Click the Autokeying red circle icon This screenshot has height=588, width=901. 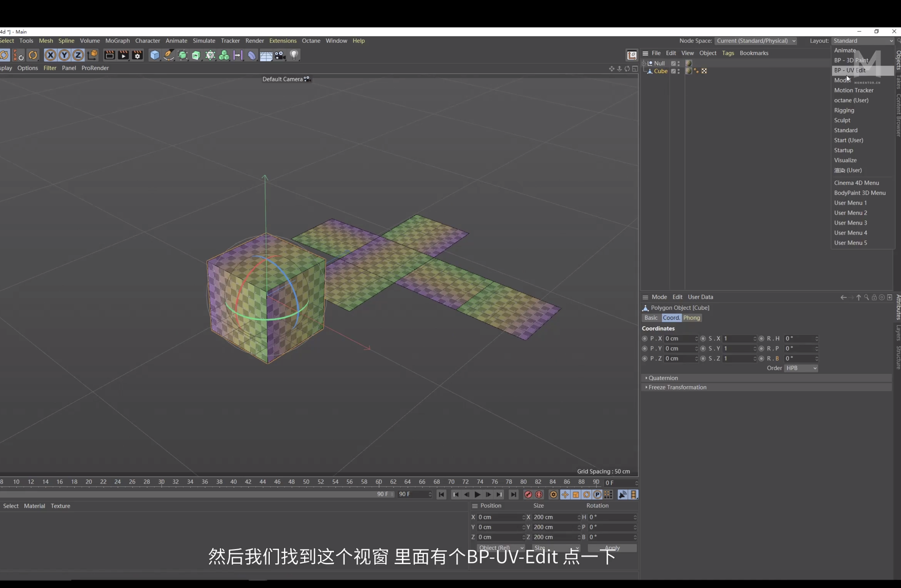pyautogui.click(x=539, y=494)
